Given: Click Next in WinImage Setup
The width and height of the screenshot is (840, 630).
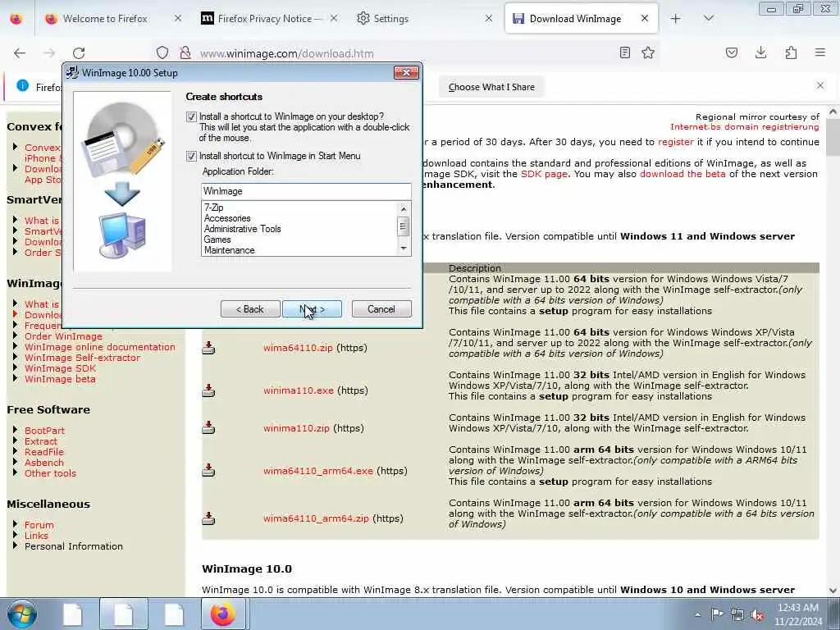Looking at the screenshot, I should (x=312, y=309).
